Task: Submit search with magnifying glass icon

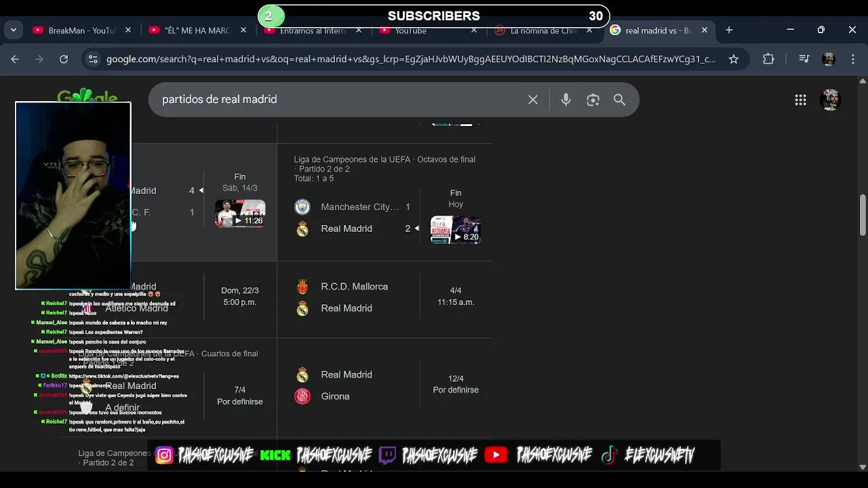Action: 620,100
